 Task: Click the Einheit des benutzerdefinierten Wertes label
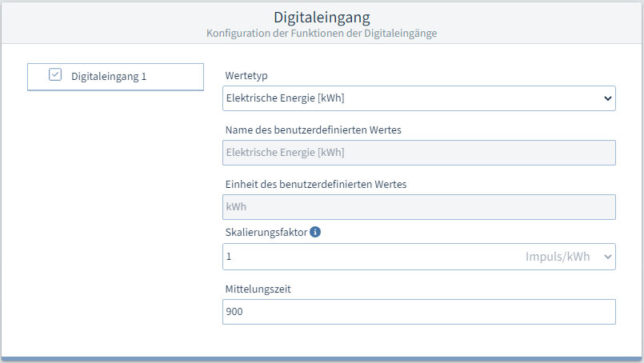pyautogui.click(x=316, y=184)
